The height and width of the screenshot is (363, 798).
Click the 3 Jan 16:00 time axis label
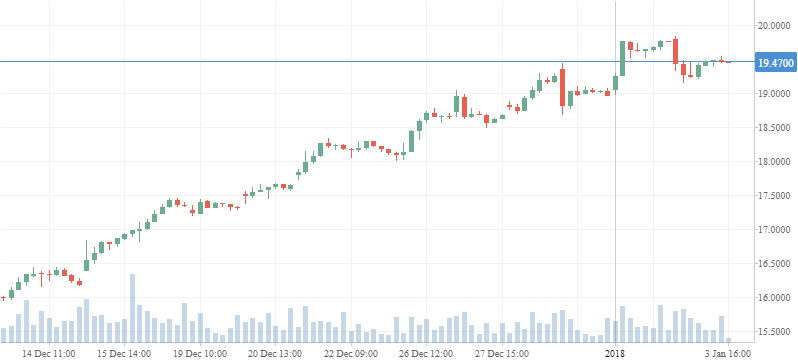[728, 354]
